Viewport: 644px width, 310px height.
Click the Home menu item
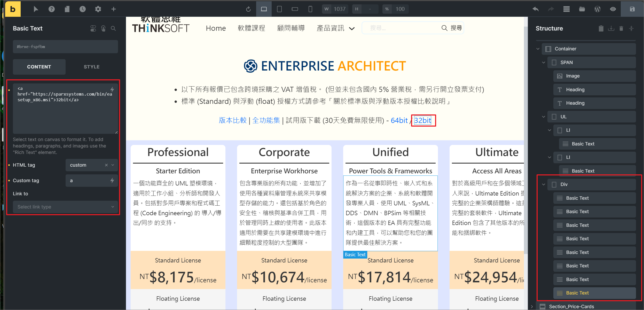(x=216, y=28)
